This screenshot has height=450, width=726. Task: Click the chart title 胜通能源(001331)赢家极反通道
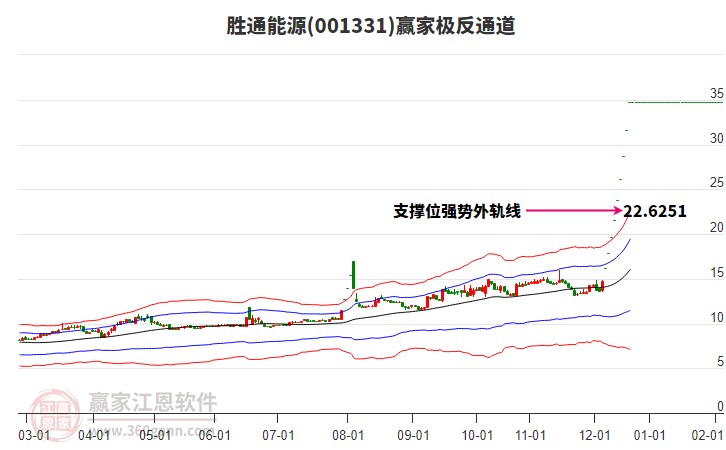370,26
